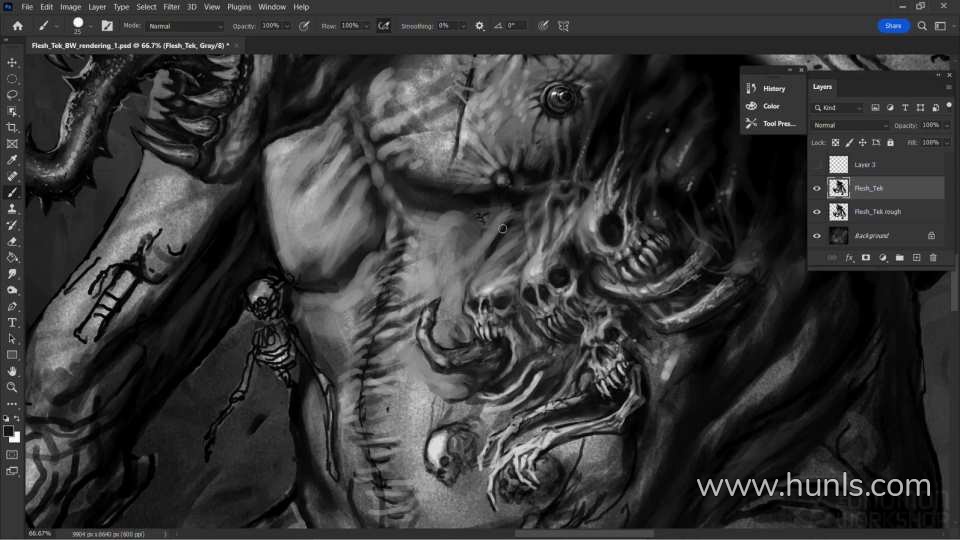Select the Eraser tool
The height and width of the screenshot is (540, 960).
pyautogui.click(x=12, y=241)
